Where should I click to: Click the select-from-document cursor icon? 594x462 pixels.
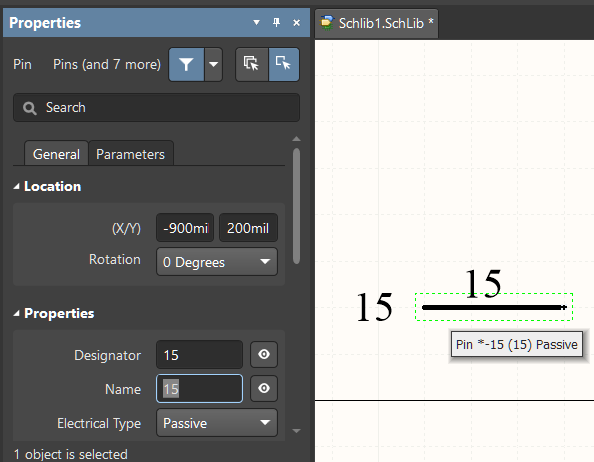(x=252, y=64)
